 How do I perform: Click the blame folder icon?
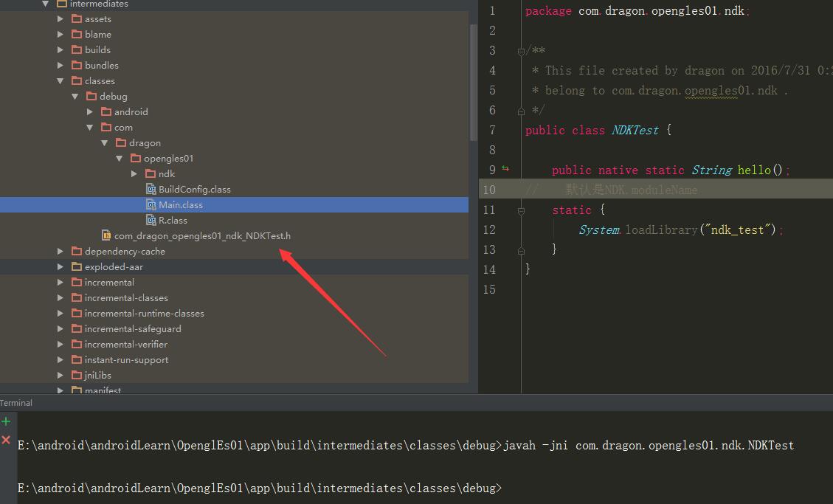[x=77, y=35]
